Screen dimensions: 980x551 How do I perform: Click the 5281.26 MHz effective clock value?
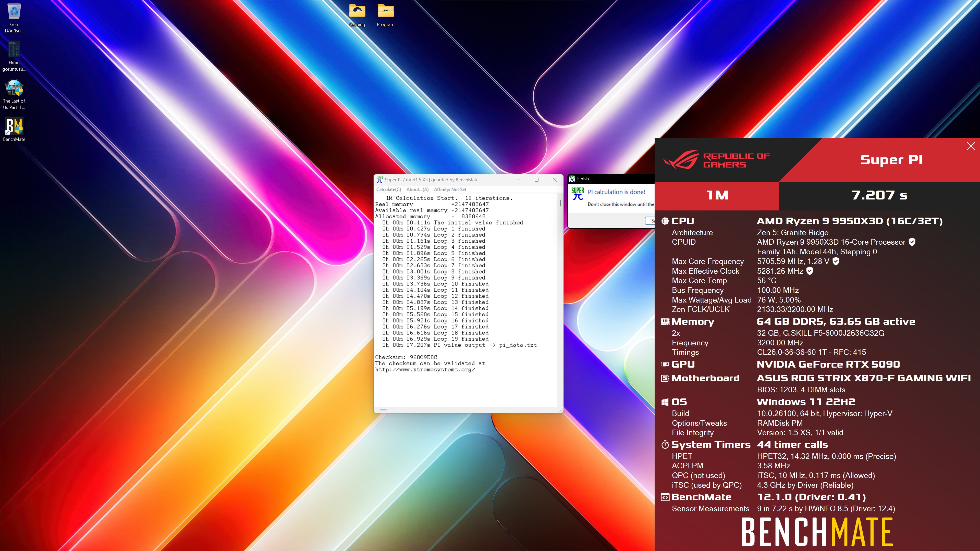click(780, 271)
